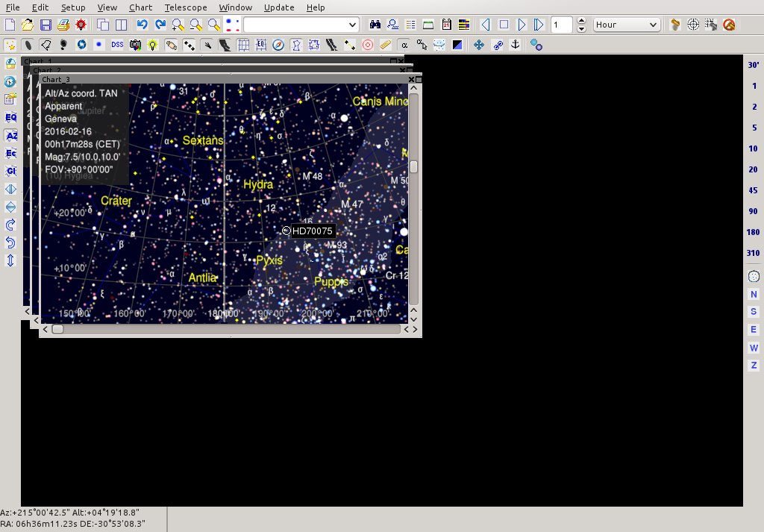Set field of view to 180 degrees
The image size is (764, 532).
754,232
